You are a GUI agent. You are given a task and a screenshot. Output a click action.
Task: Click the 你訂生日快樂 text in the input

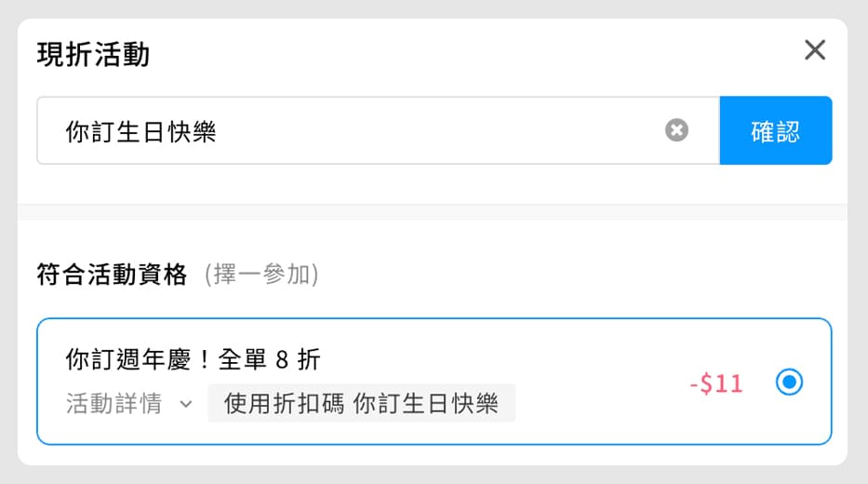(x=140, y=131)
